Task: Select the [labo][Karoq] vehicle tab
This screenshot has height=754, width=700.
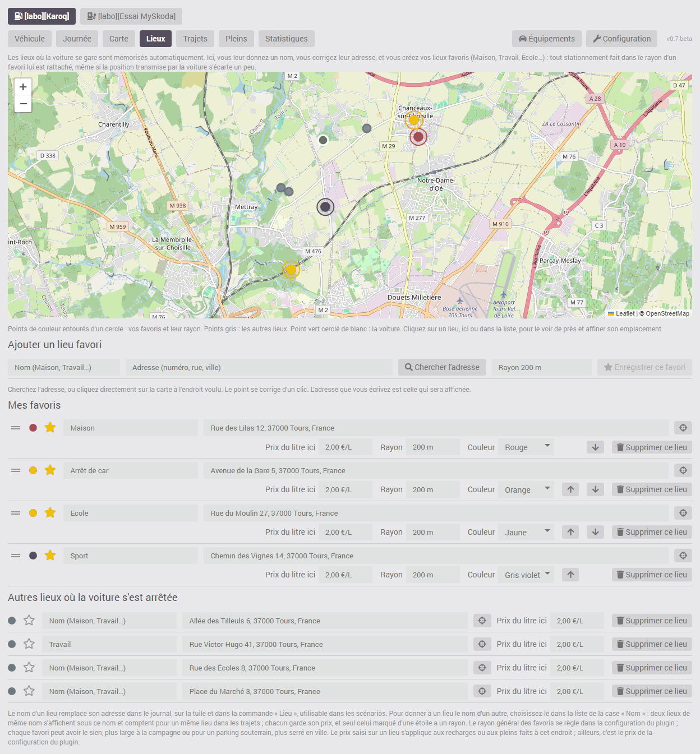Action: pyautogui.click(x=42, y=16)
